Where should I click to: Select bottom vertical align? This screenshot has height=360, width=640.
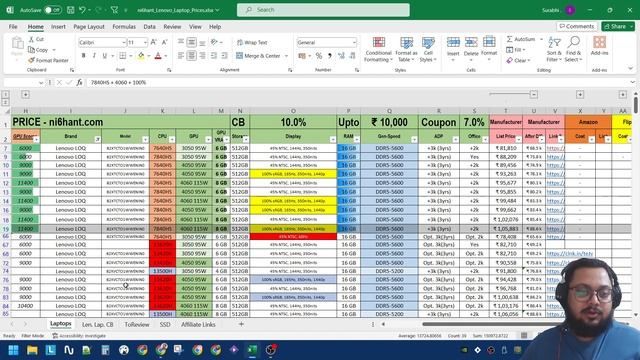pyautogui.click(x=202, y=42)
